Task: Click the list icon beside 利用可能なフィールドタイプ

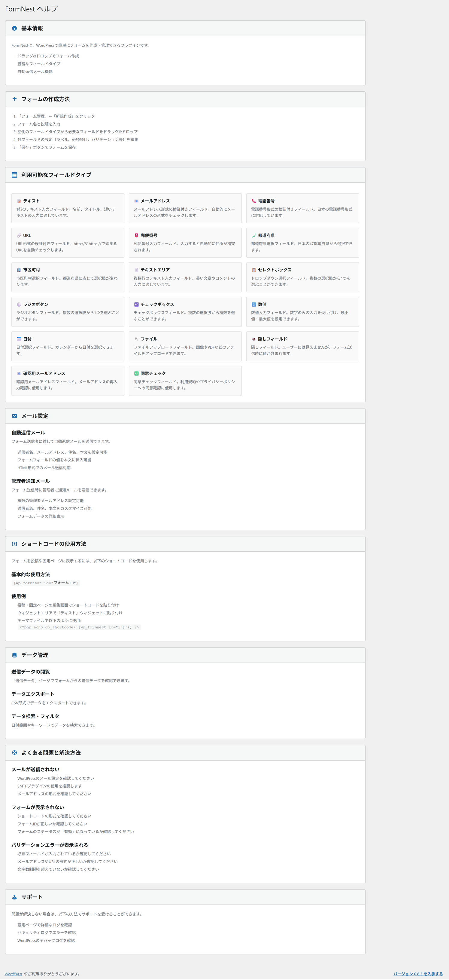Action: click(x=14, y=175)
